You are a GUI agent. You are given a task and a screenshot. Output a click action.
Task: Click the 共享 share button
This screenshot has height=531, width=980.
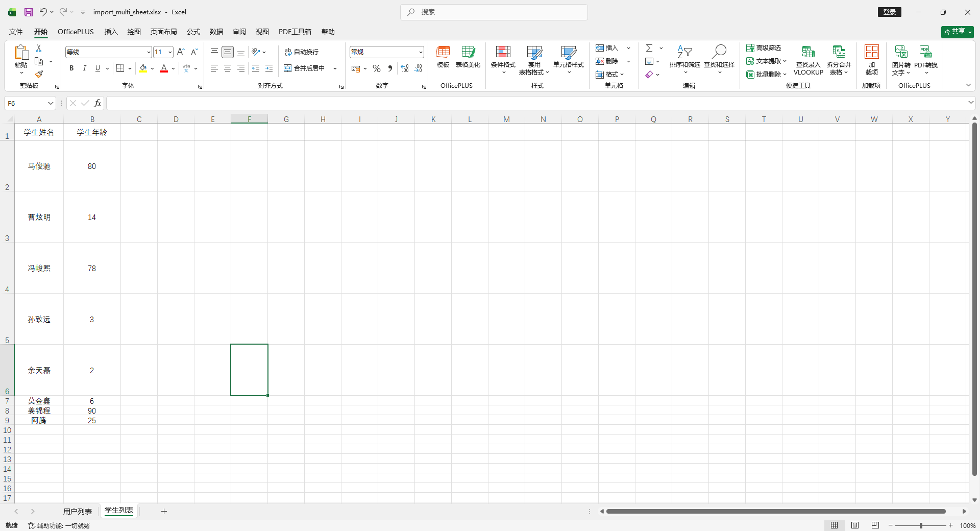pos(957,32)
